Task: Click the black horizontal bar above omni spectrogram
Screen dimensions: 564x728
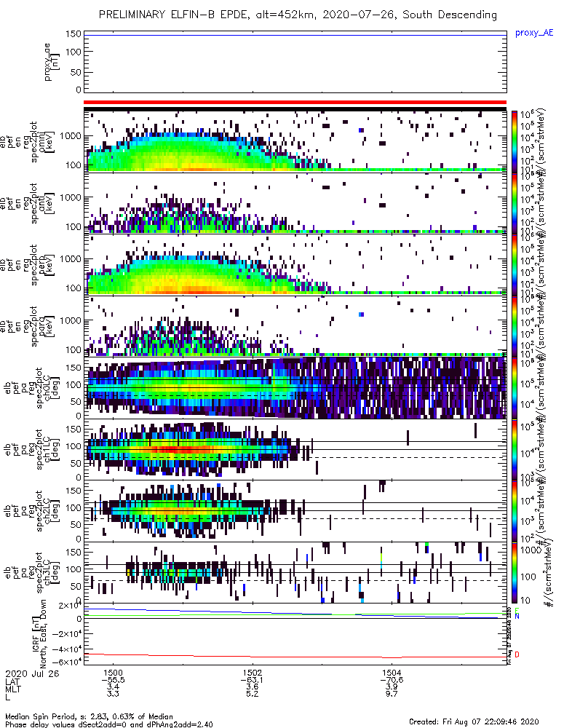Action: [295, 109]
